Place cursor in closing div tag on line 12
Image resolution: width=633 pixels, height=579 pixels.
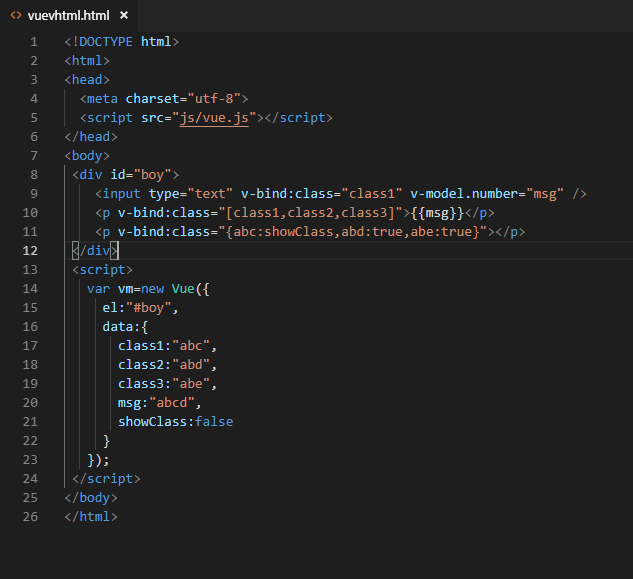click(x=95, y=251)
